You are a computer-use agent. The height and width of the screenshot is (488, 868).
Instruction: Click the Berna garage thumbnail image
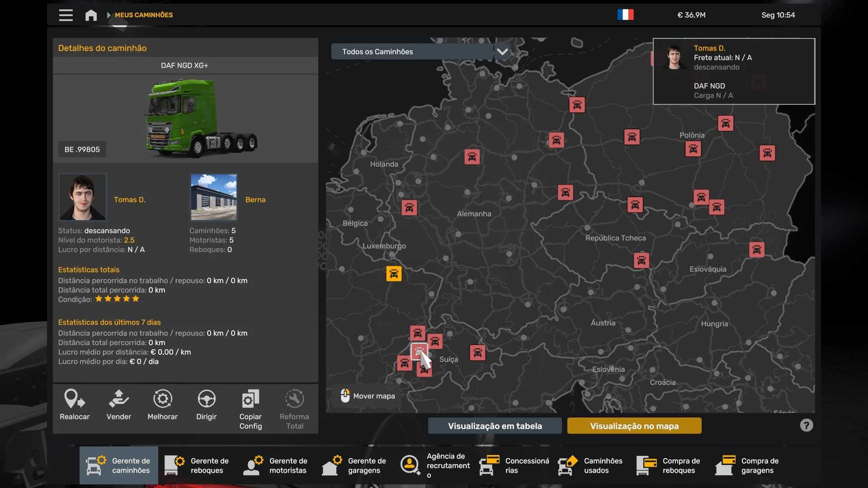tap(213, 197)
